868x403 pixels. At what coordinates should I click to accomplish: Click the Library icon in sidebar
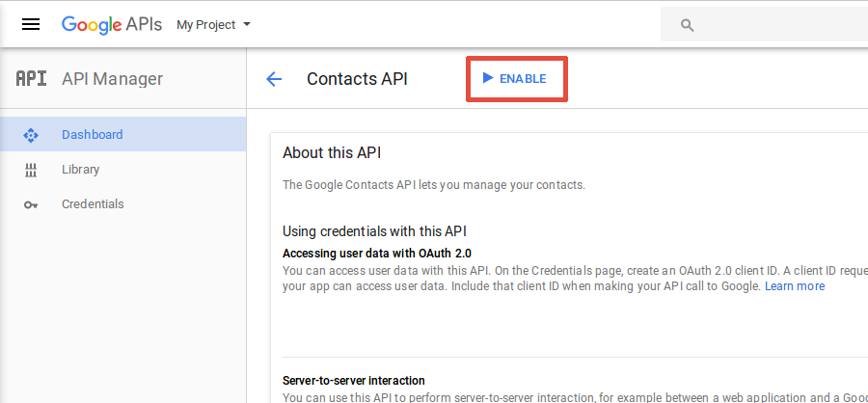(x=31, y=170)
